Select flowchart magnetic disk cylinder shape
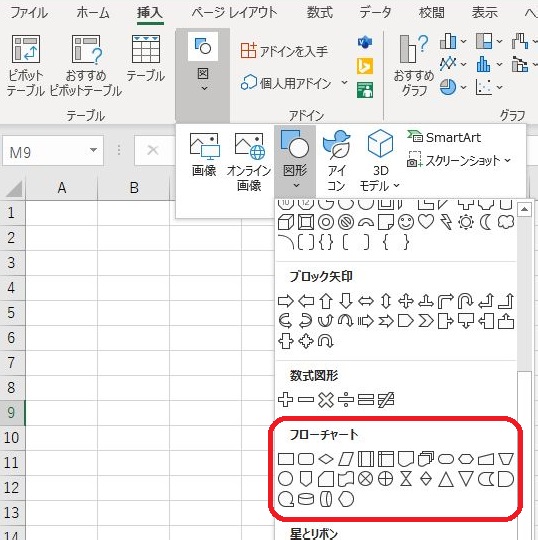Viewport: 538px width, 540px height. 306,499
